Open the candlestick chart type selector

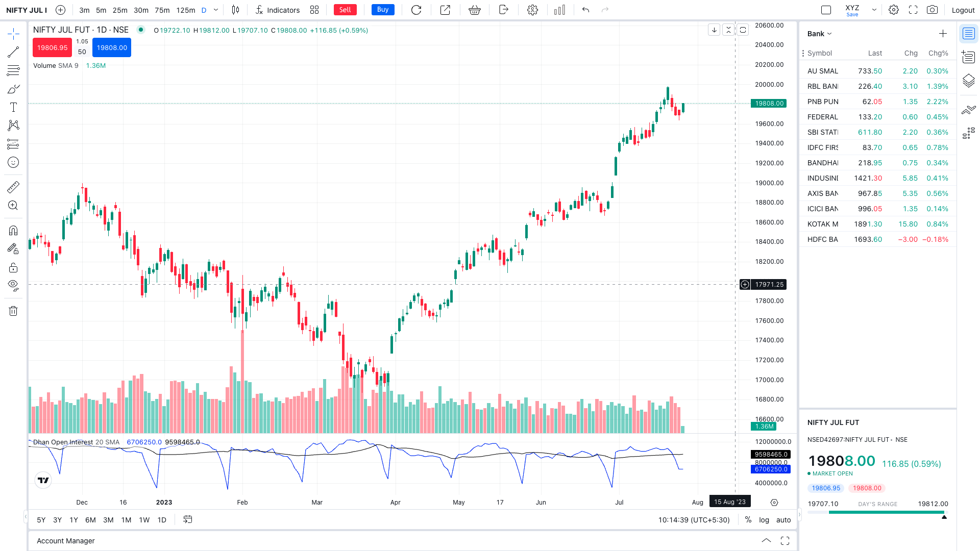click(235, 10)
